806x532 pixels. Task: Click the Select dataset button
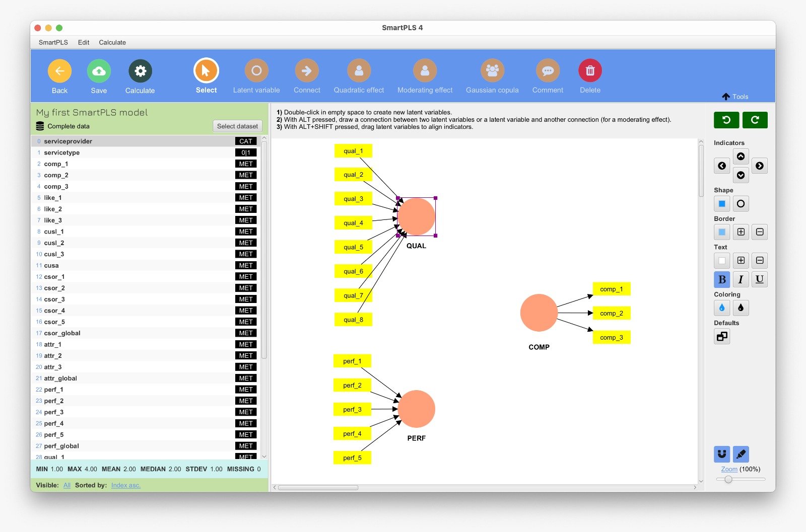[x=237, y=126]
